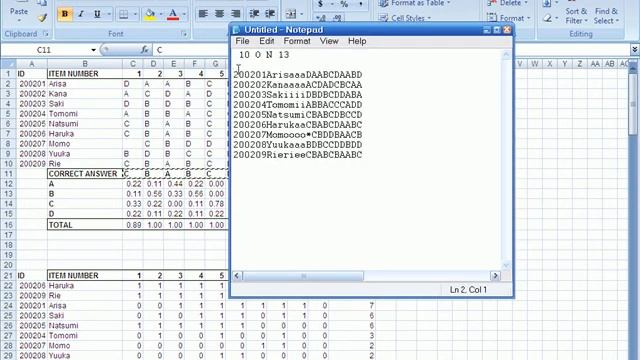Select cell 0.78 in row 14
This screenshot has width=640, height=360.
[215, 204]
